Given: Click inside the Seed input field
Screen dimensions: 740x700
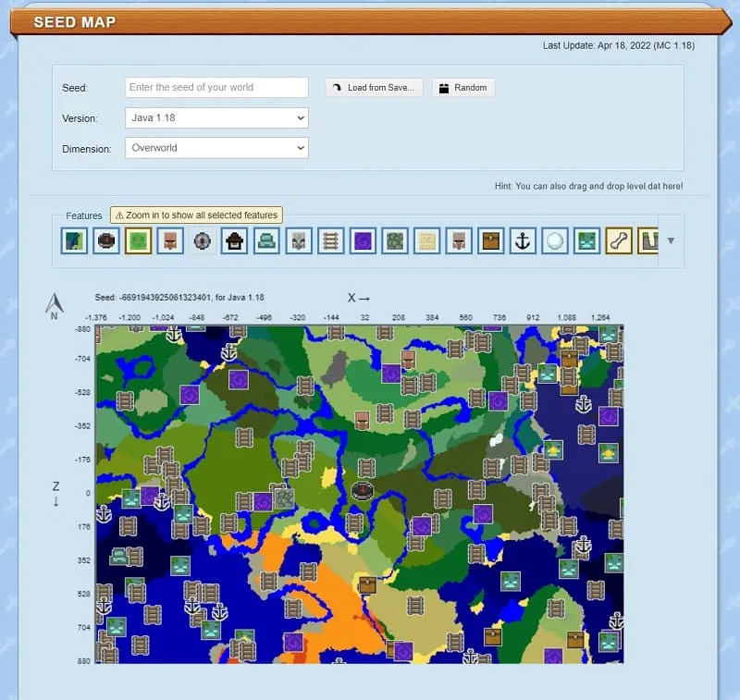Looking at the screenshot, I should click(x=216, y=87).
